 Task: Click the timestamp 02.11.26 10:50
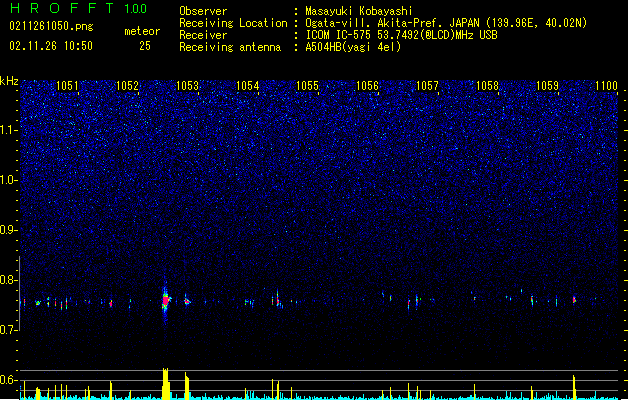[51, 46]
